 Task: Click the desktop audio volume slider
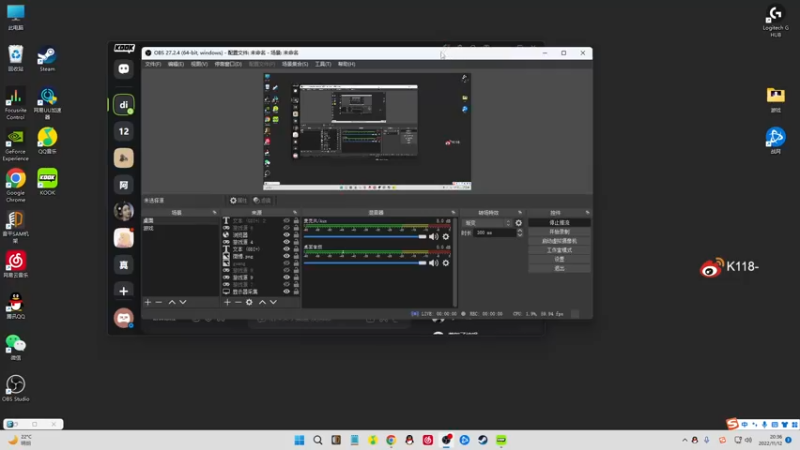click(365, 263)
